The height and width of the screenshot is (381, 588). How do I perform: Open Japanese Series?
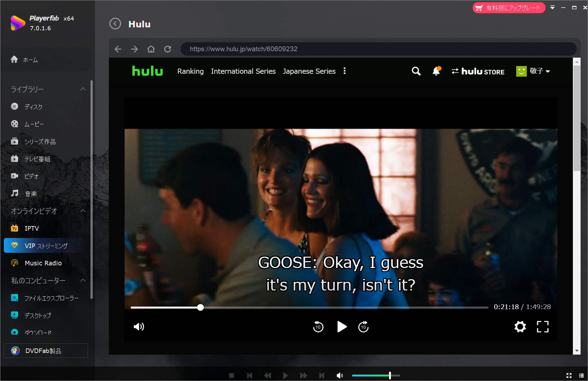point(309,71)
